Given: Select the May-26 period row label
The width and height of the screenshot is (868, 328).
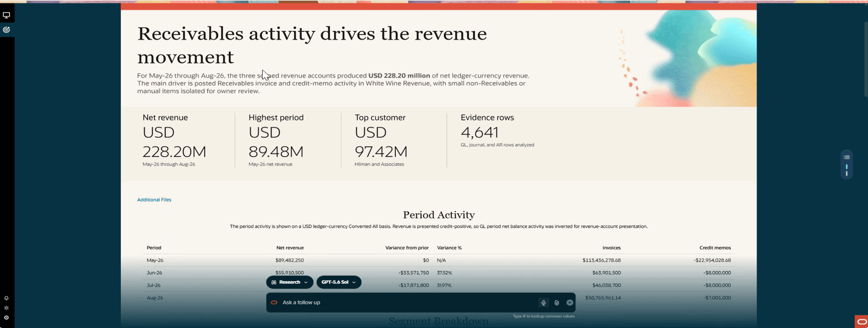Looking at the screenshot, I should point(155,260).
